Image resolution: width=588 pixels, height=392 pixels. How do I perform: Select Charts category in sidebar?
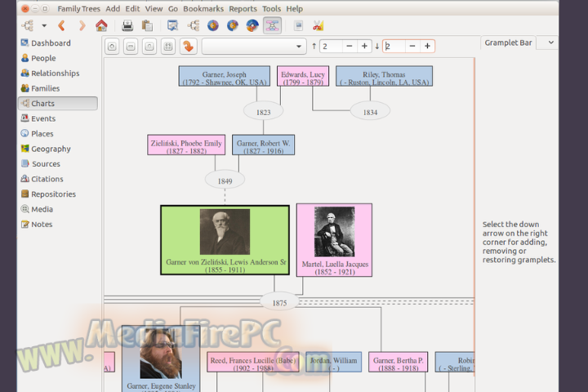tap(58, 104)
